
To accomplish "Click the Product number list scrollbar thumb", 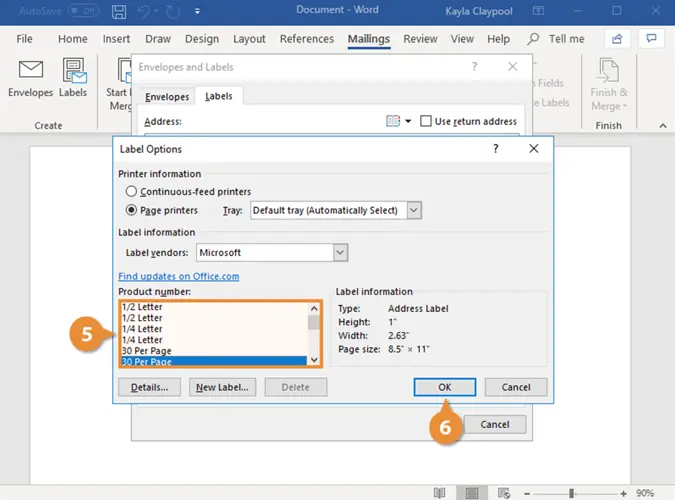I will pos(314,322).
